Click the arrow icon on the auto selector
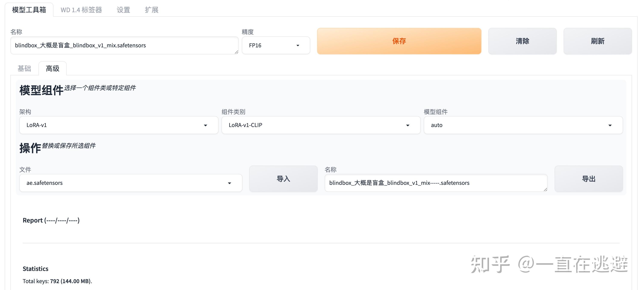Image resolution: width=644 pixels, height=290 pixels. [610, 125]
